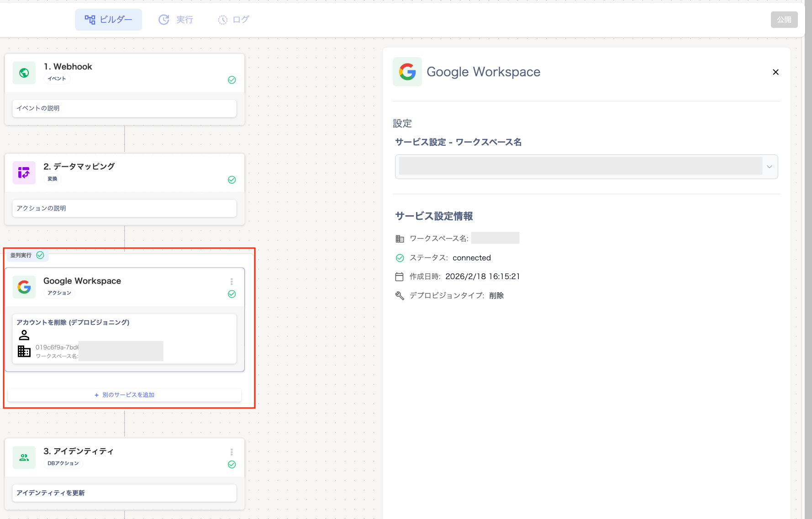The width and height of the screenshot is (812, 519).
Task: Click the 変換 tag under データマッピング
Action: pos(53,179)
